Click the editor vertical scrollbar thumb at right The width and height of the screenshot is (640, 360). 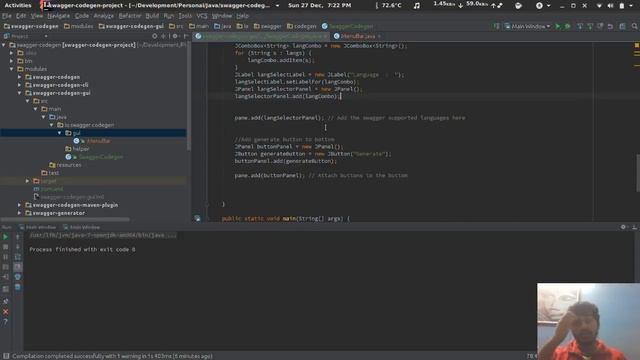(638, 173)
